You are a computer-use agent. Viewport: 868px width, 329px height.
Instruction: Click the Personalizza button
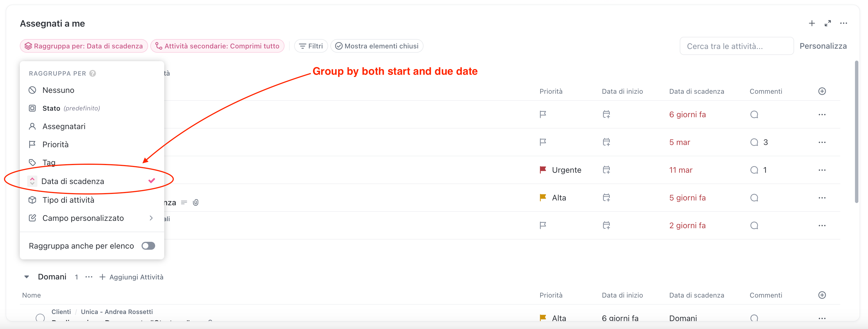(x=823, y=46)
